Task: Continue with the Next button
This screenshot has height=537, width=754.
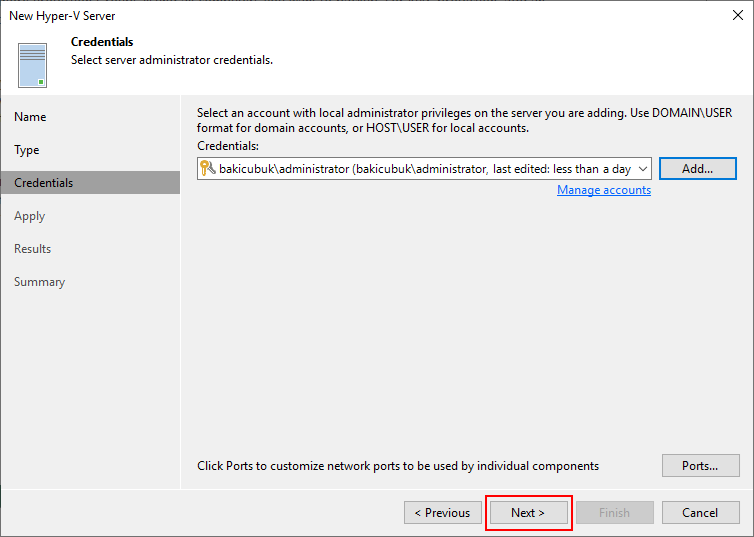Action: [x=528, y=512]
